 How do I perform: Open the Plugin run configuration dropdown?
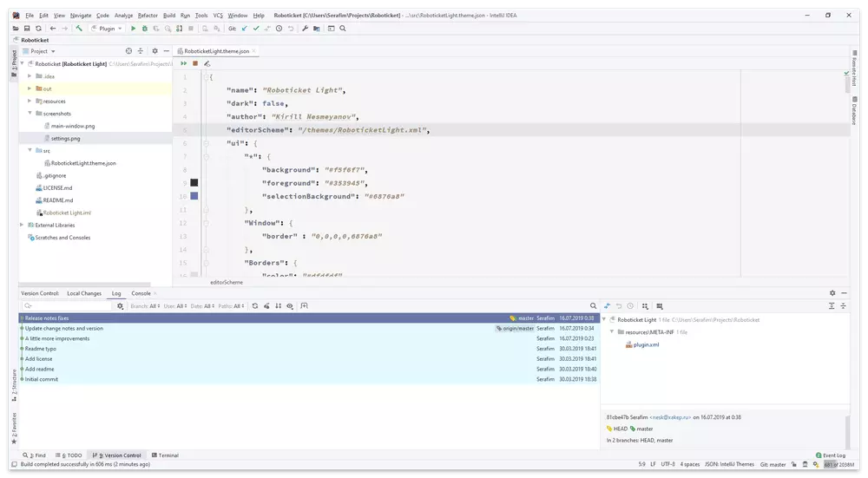coord(107,29)
